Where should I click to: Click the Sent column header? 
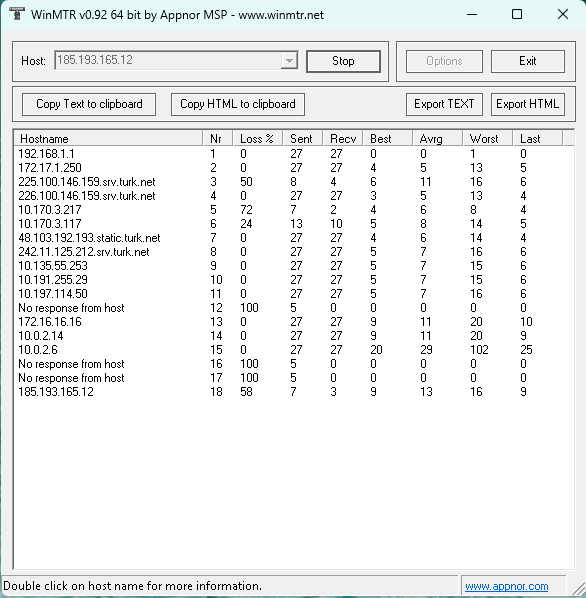click(303, 138)
